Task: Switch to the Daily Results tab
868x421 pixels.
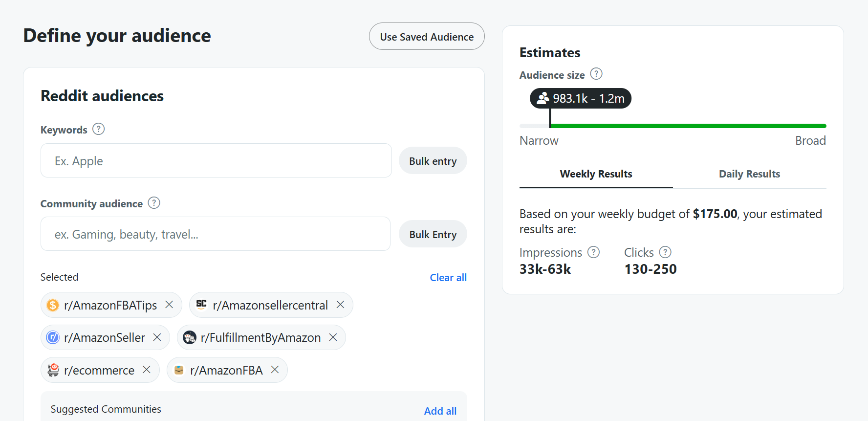Action: (749, 174)
